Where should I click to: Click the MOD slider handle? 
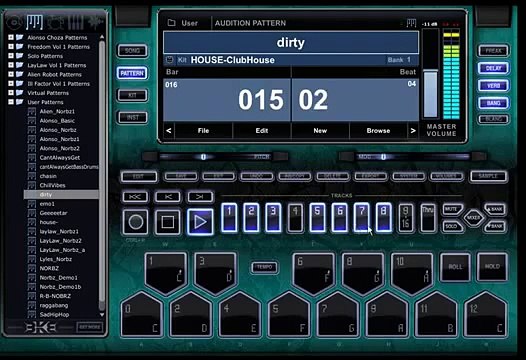point(383,157)
